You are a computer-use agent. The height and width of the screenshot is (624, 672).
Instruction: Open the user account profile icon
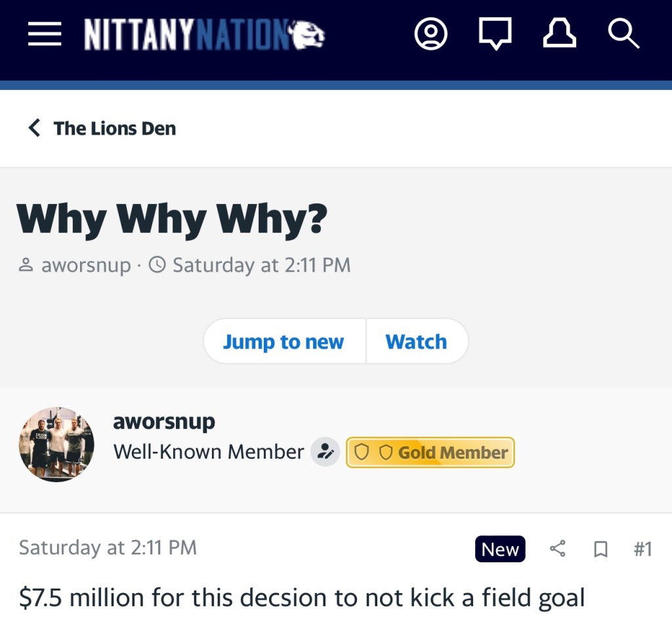click(x=431, y=34)
